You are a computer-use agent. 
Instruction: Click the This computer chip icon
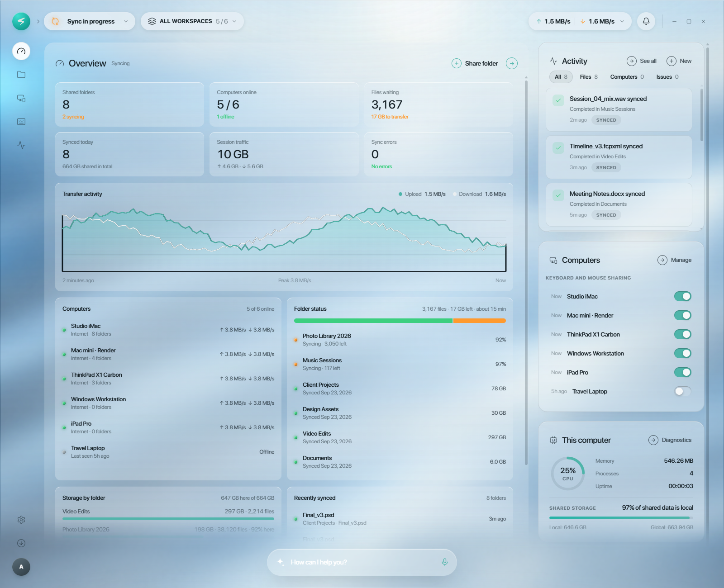(553, 440)
